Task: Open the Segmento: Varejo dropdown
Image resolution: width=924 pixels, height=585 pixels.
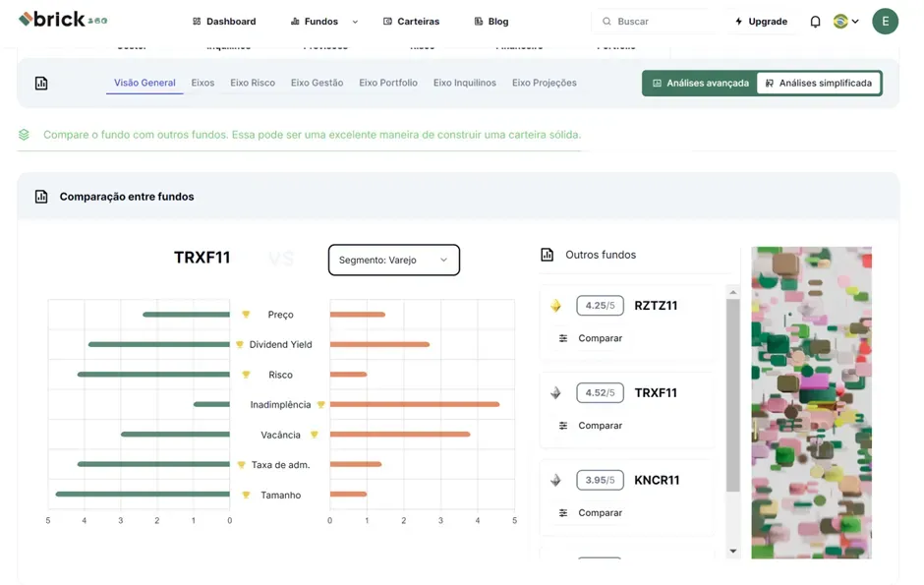Action: click(393, 261)
